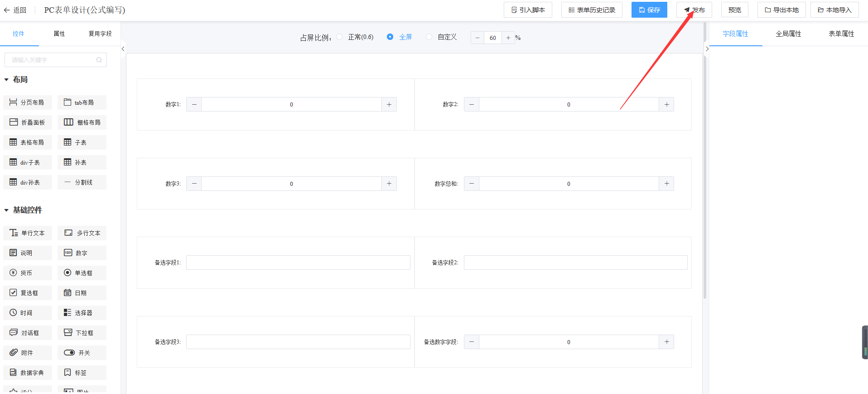Open the 字段属性 tab
Image resolution: width=868 pixels, height=394 pixels.
[x=735, y=34]
